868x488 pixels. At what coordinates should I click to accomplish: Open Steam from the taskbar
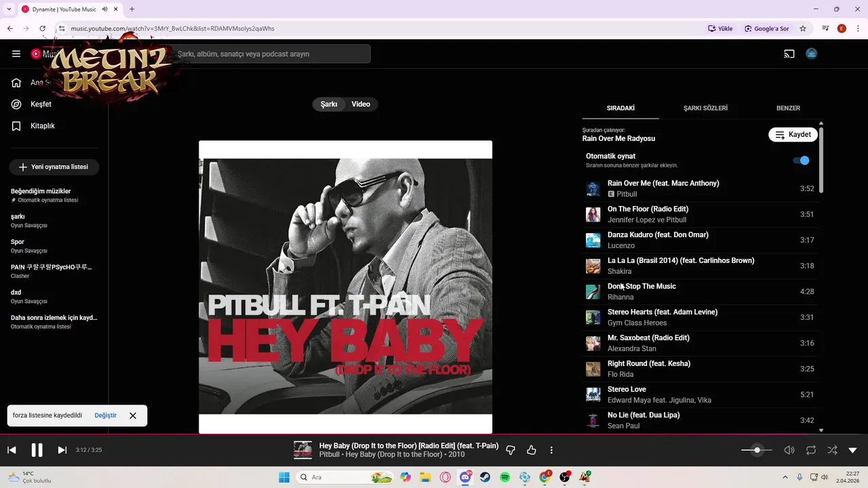(x=485, y=477)
